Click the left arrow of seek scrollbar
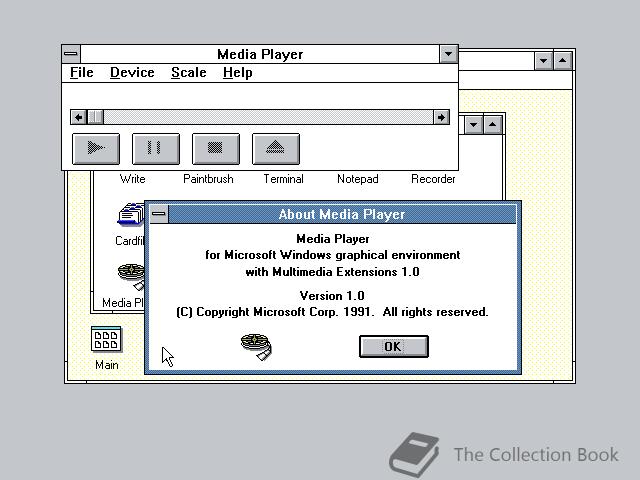640x480 pixels. [x=78, y=118]
